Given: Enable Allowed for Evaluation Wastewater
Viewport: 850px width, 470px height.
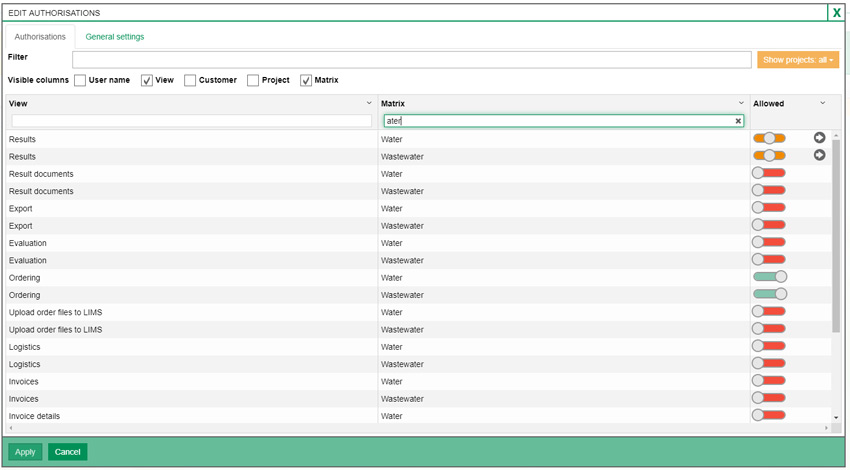Looking at the screenshot, I should coord(769,260).
